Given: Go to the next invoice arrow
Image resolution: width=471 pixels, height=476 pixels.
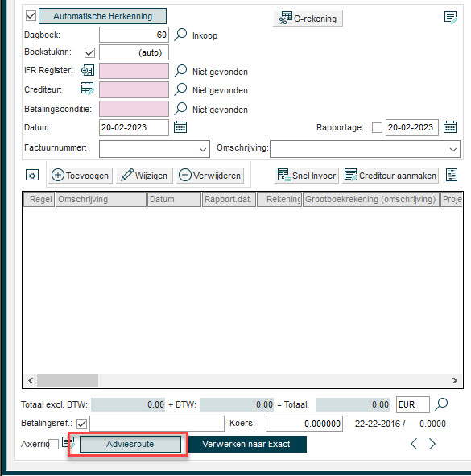Looking at the screenshot, I should (x=432, y=444).
